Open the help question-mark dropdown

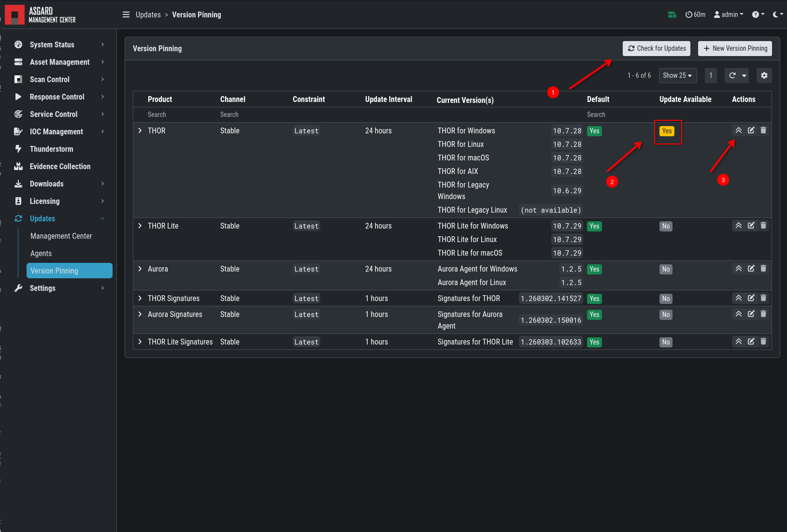pos(758,14)
